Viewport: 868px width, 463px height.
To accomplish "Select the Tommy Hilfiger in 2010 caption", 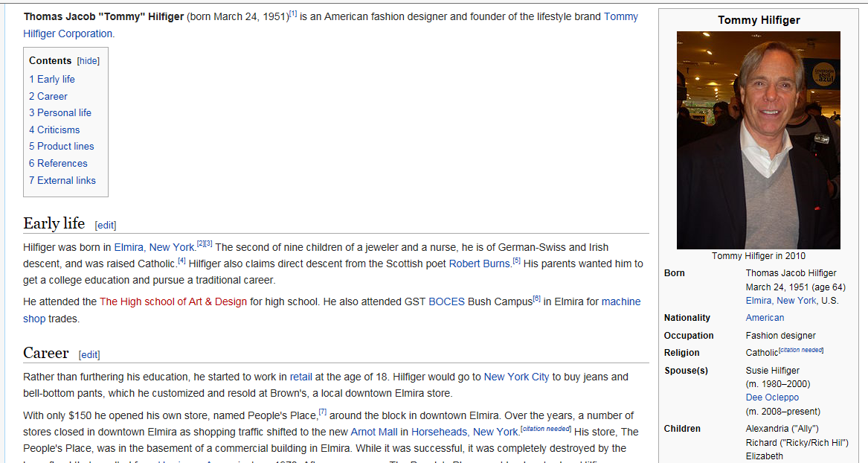I will click(759, 256).
